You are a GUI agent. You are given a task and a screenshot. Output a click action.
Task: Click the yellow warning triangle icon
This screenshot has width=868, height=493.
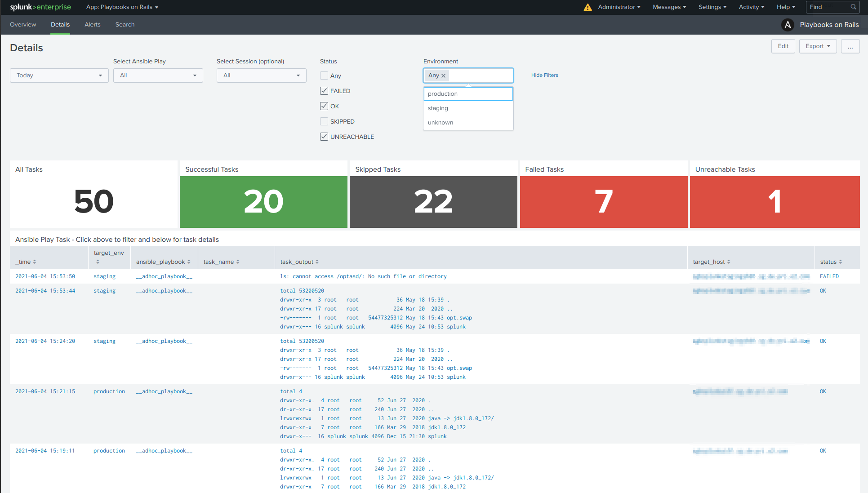(588, 7)
